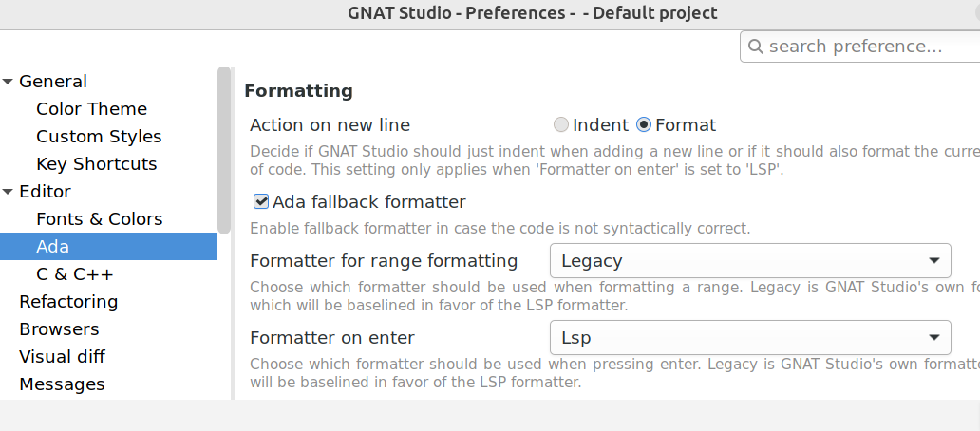Go to Key Shortcuts preferences
This screenshot has width=980, height=431.
click(x=96, y=164)
